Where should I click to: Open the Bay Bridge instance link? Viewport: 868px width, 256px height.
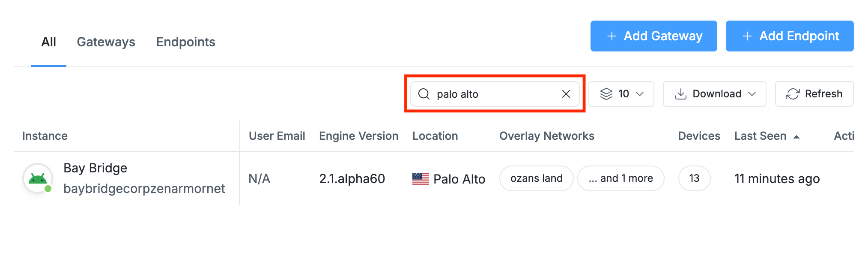(95, 168)
